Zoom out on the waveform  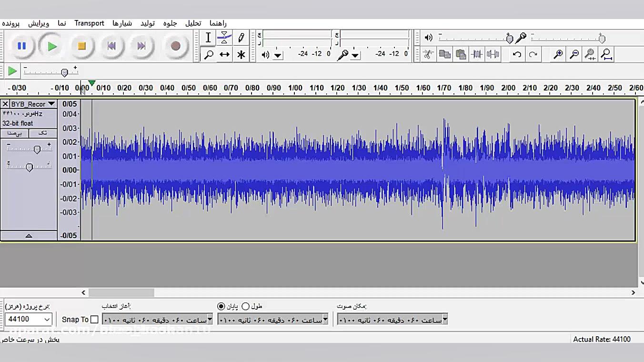pos(574,54)
